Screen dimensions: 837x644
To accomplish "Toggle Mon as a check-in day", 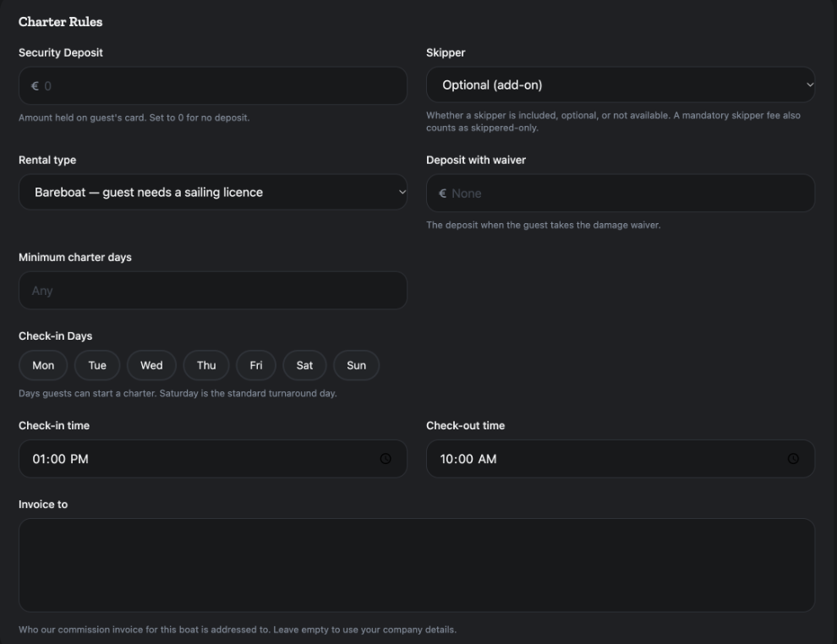I will [43, 365].
